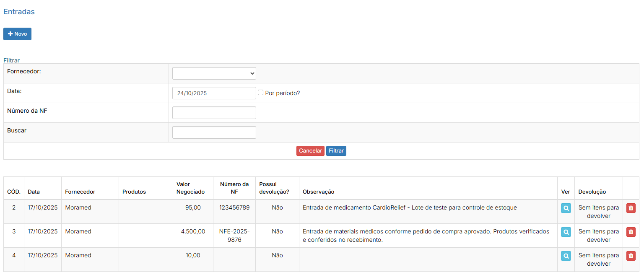Screen dimensions: 644x272
Task: Select NF number 123456789 cell
Action: click(x=234, y=207)
